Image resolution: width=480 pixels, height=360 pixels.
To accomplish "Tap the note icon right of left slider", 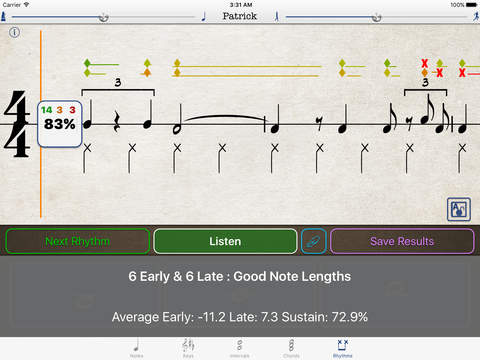I will click(204, 16).
